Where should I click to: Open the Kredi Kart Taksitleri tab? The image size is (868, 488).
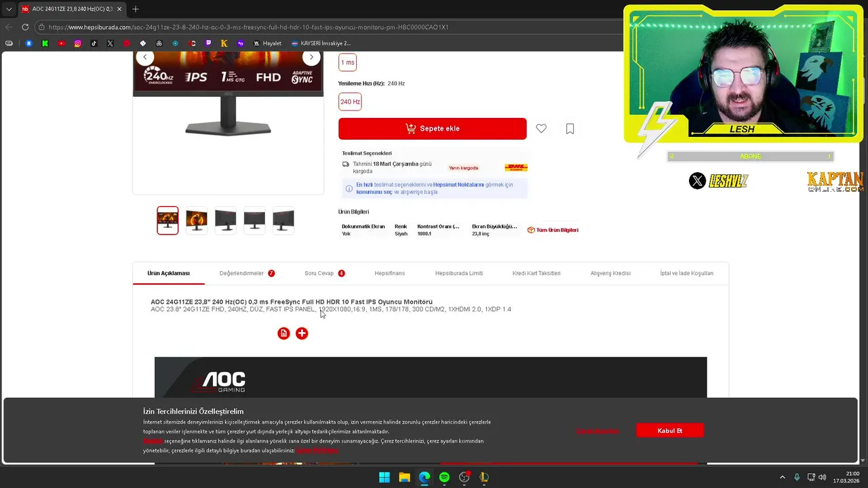[536, 273]
